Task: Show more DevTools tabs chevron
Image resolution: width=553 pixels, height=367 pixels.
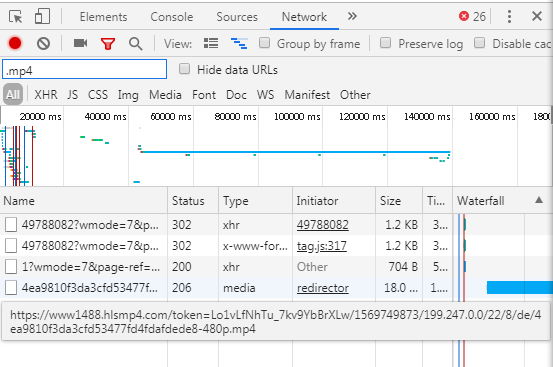Action: point(352,16)
